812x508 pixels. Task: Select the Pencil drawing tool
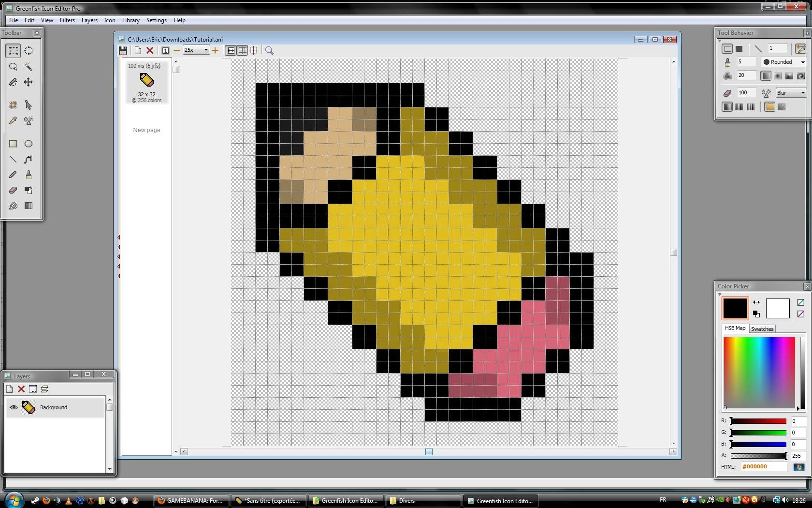pos(13,175)
